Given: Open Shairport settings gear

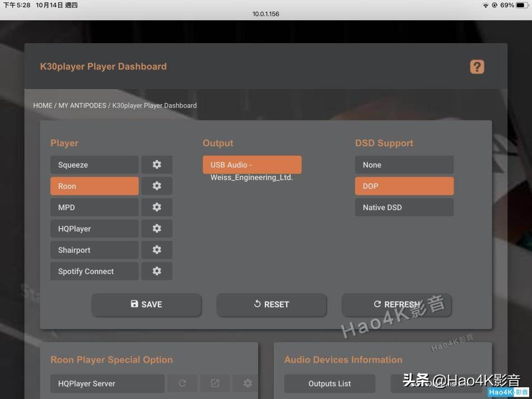Looking at the screenshot, I should [x=157, y=249].
